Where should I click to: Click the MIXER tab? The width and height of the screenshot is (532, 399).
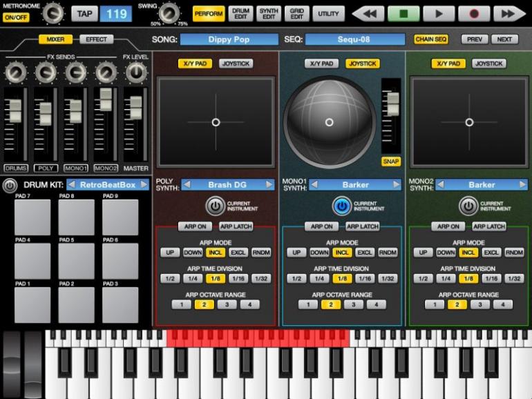click(x=55, y=39)
